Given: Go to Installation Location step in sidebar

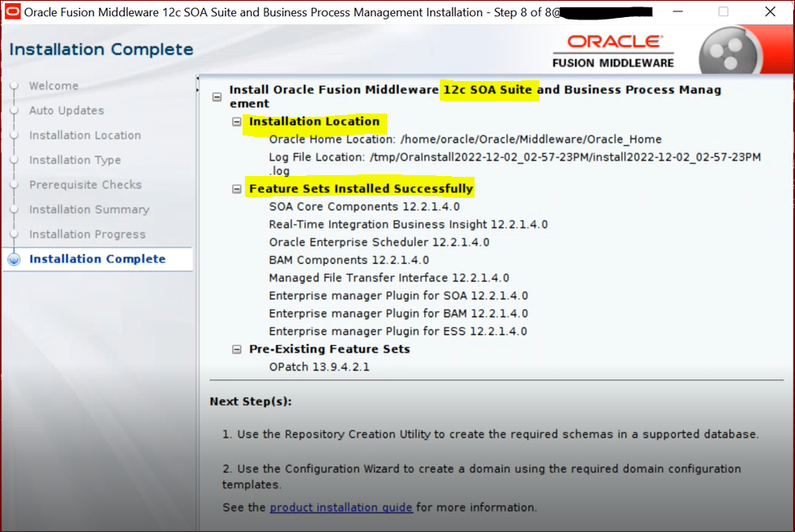Looking at the screenshot, I should [x=85, y=135].
